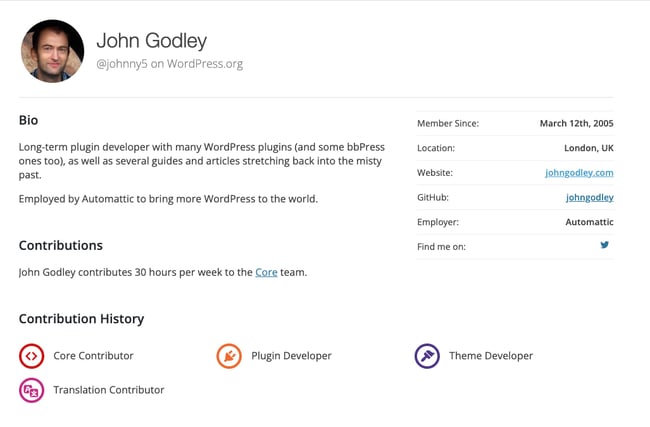Click the Translation Contributor label

(x=109, y=390)
